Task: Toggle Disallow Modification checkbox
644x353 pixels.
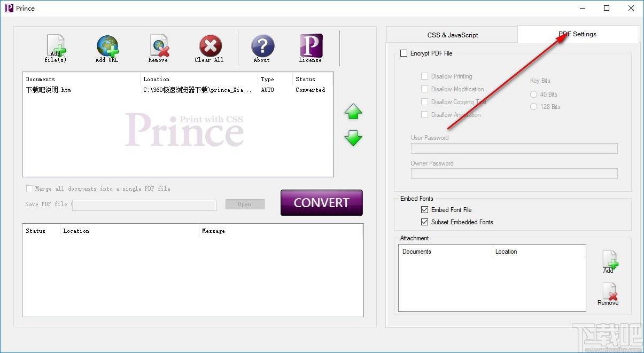Action: tap(424, 89)
